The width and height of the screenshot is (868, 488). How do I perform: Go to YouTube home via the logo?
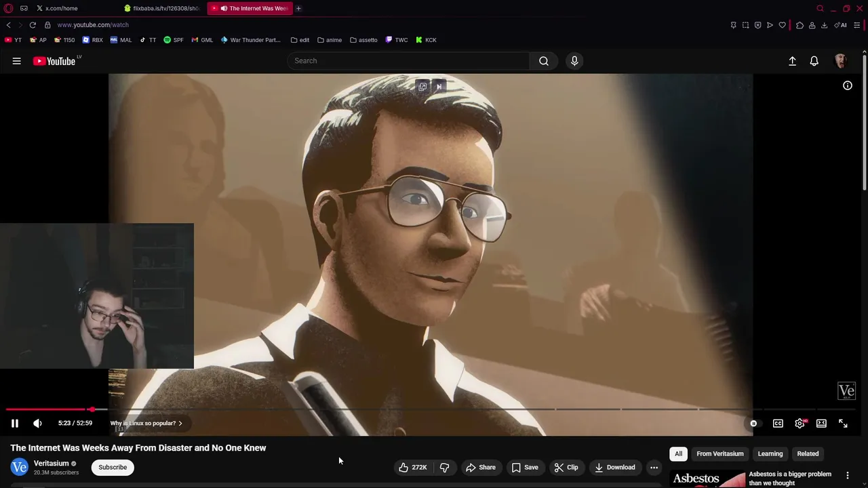tap(54, 61)
